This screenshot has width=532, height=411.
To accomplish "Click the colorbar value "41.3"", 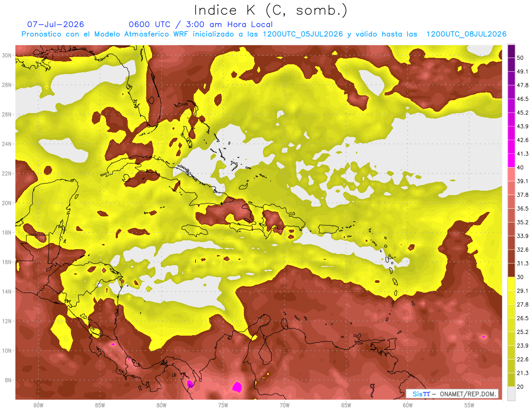I will (x=523, y=154).
